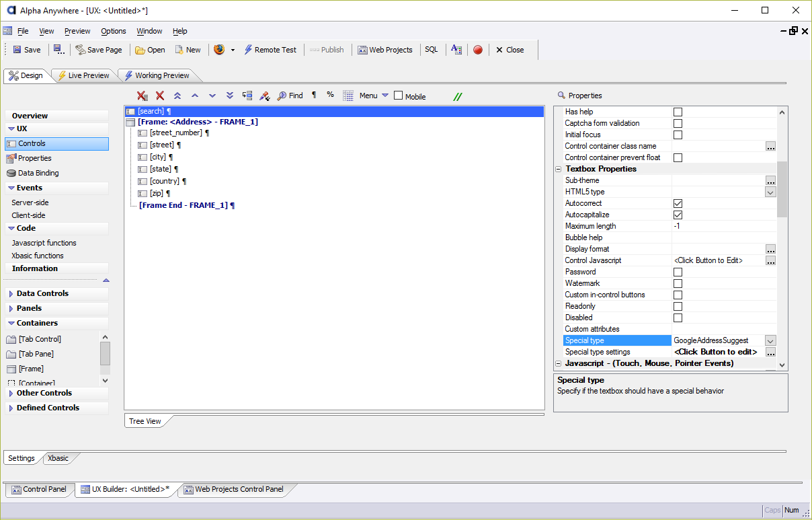Click the Save As disk icon
This screenshot has width=812, height=520.
pos(58,50)
